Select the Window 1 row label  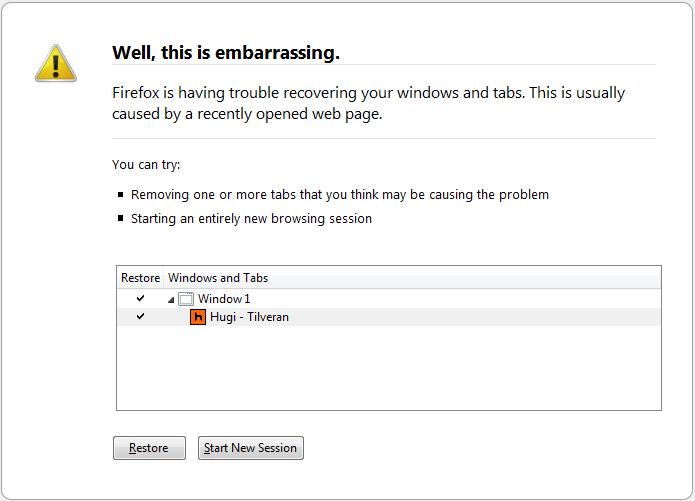tap(224, 299)
